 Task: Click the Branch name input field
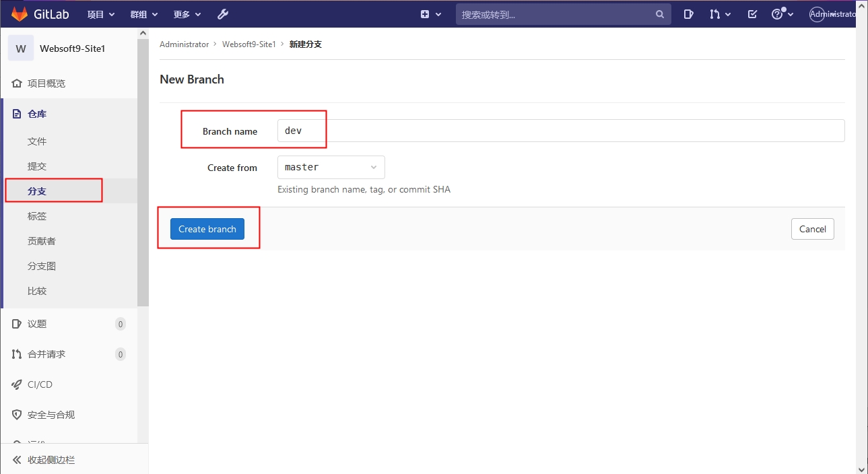point(560,131)
